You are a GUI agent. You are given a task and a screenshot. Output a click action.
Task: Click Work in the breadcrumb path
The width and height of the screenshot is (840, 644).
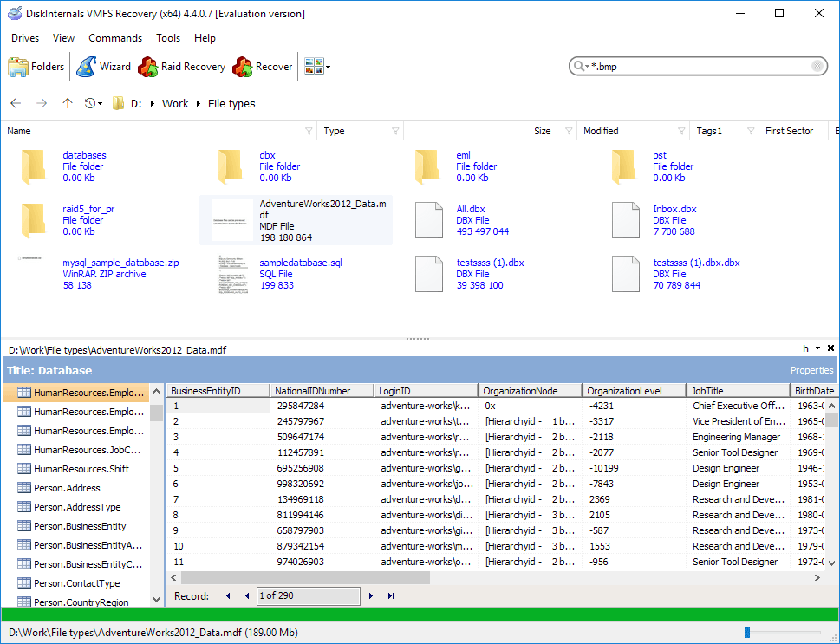pos(175,103)
